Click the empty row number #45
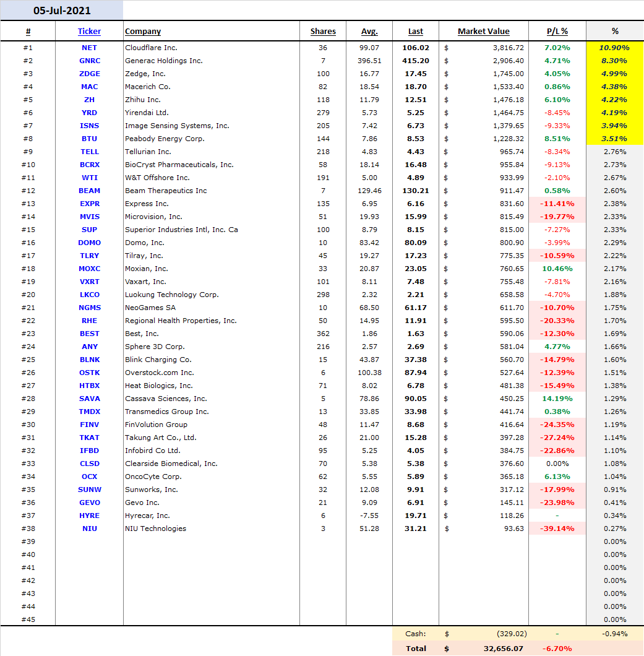 (28, 619)
